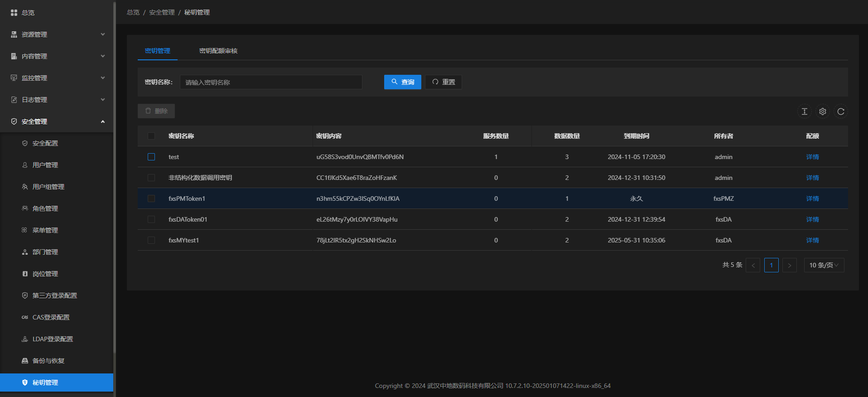
Task: Toggle the select-all header checkbox
Action: click(151, 136)
